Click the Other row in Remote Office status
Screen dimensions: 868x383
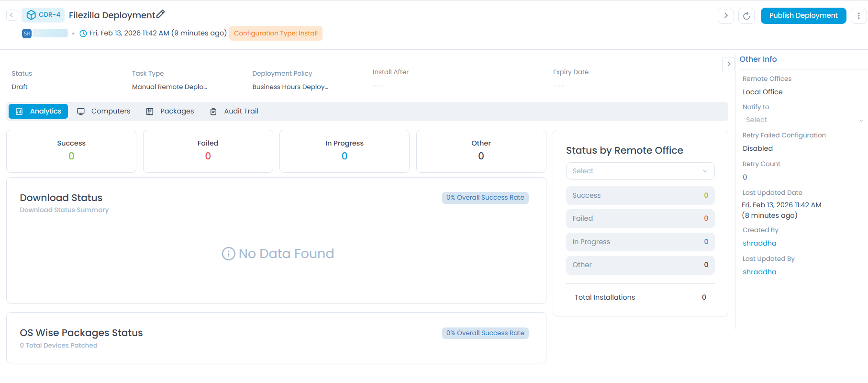pyautogui.click(x=640, y=265)
